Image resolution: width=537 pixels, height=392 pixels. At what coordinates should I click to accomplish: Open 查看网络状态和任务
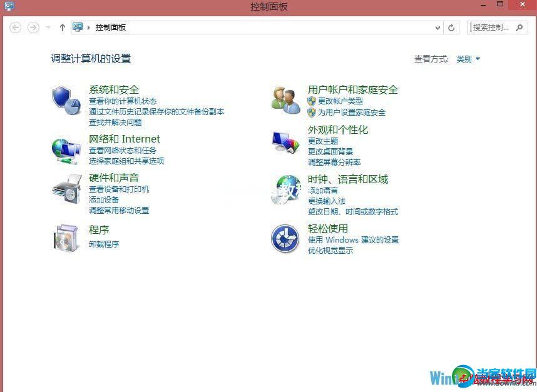(123, 151)
